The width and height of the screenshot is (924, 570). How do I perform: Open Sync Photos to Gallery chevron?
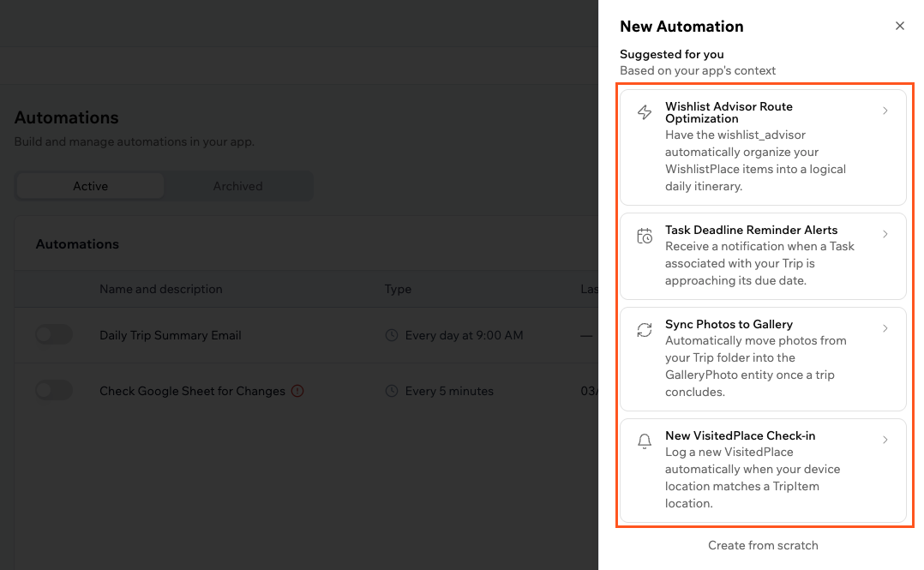(x=885, y=328)
